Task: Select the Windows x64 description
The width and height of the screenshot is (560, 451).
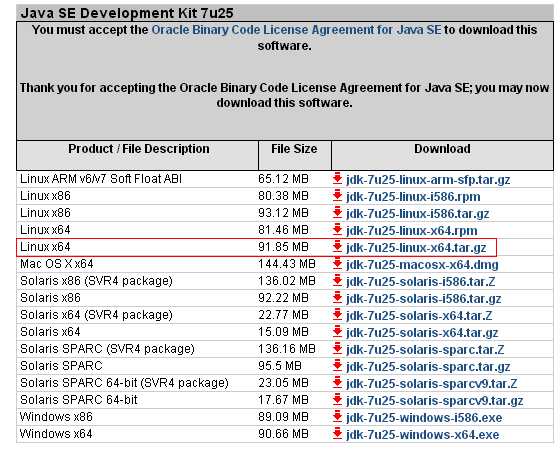Action: 56,434
